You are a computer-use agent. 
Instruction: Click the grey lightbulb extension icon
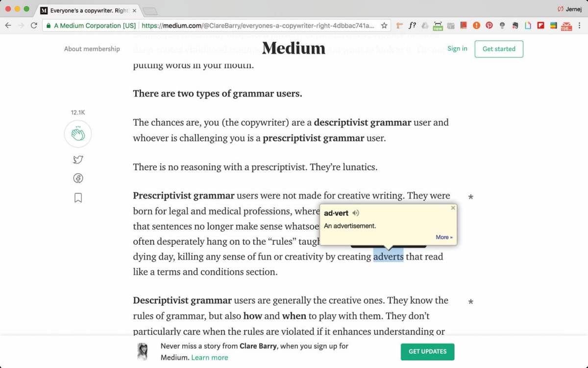point(502,26)
